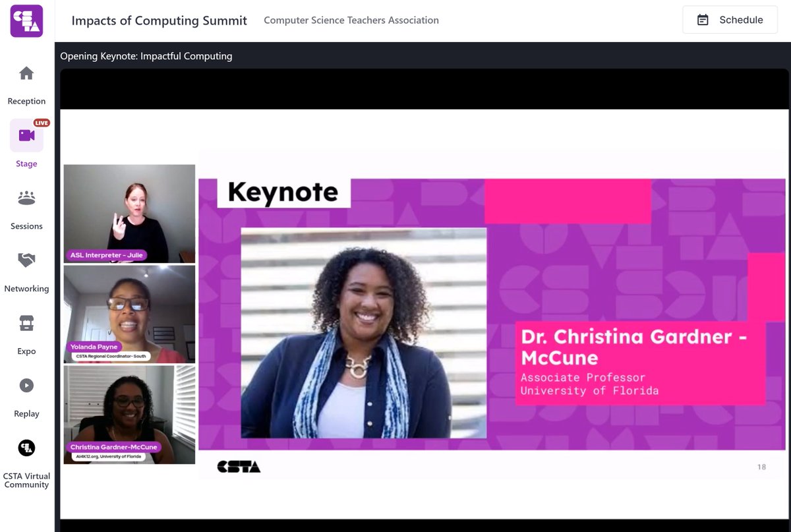Click the keynote speaker photo on the slide
Screen dimensions: 791x532
click(364, 333)
